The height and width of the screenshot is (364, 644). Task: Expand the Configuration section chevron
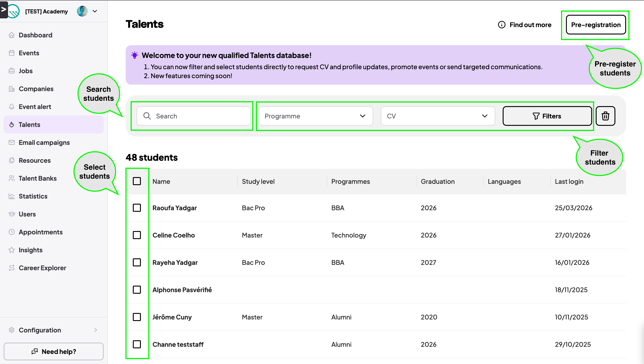(x=95, y=330)
